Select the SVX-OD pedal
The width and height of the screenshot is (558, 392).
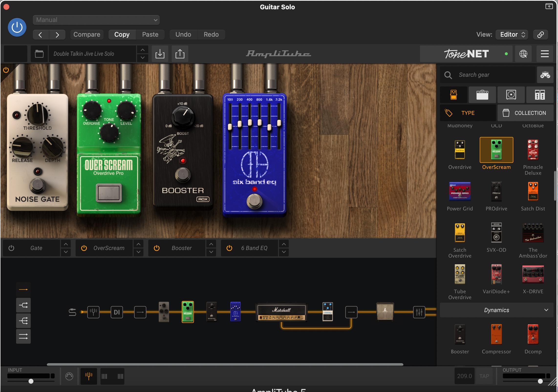point(496,233)
